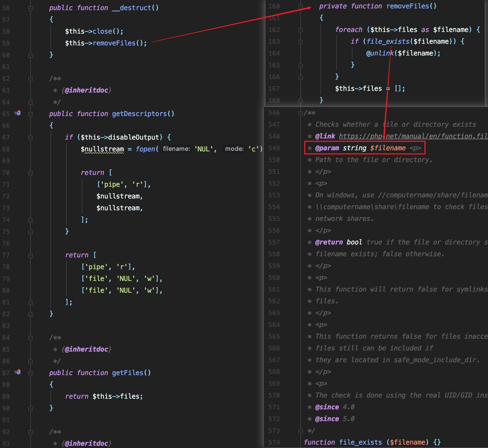
Task: Open the php.net manual link on line 548
Action: pyautogui.click(x=413, y=136)
